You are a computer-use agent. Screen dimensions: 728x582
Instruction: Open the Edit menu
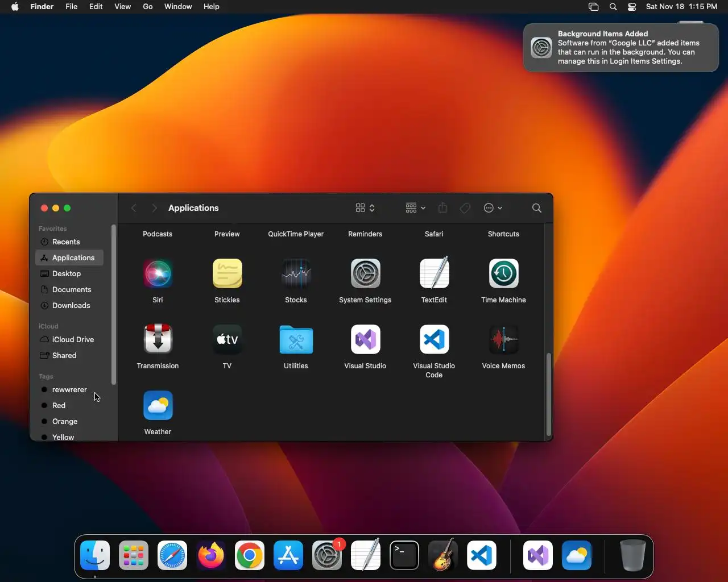coord(96,7)
